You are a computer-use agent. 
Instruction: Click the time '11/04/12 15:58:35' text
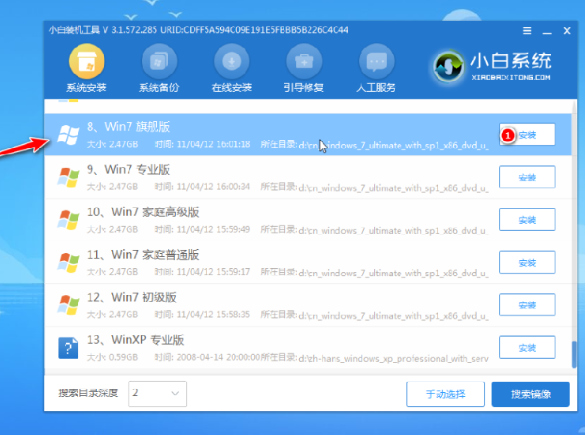click(213, 314)
